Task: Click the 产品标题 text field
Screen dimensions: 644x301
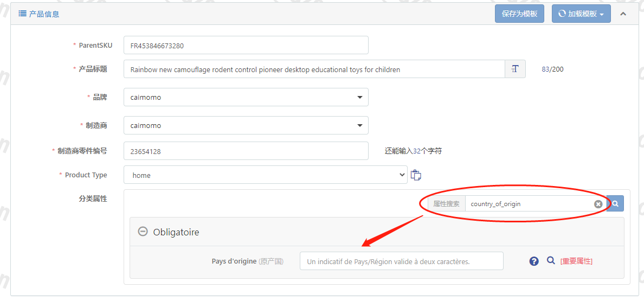Action: point(314,69)
